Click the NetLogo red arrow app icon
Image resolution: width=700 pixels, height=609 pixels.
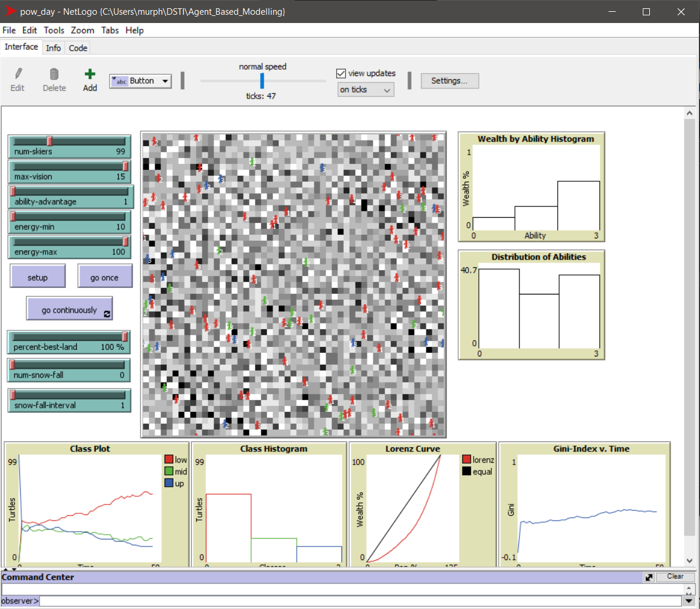click(10, 11)
